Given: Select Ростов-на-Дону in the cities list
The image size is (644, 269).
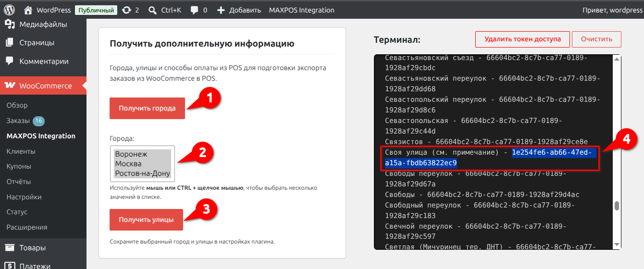Looking at the screenshot, I should [143, 173].
